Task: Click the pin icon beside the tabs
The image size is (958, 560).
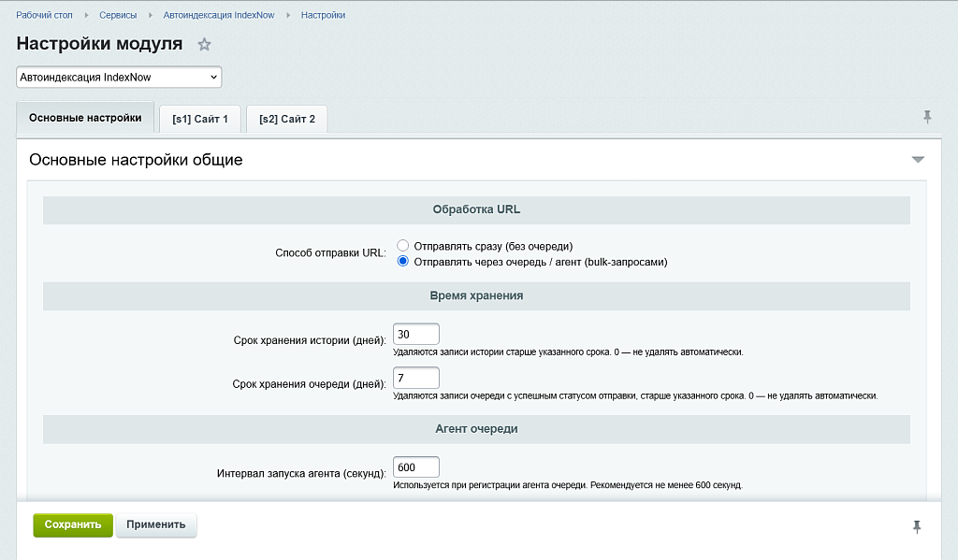Action: pos(927,117)
